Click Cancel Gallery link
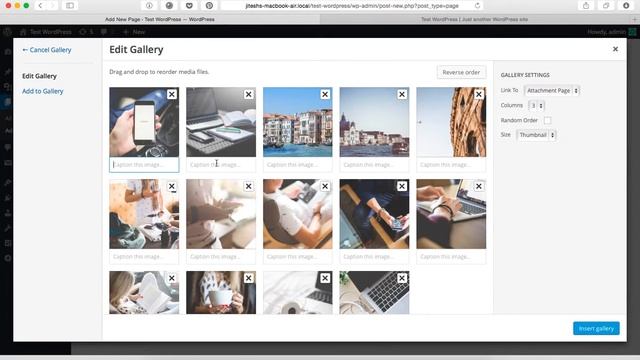This screenshot has height=360, width=640. tap(47, 50)
